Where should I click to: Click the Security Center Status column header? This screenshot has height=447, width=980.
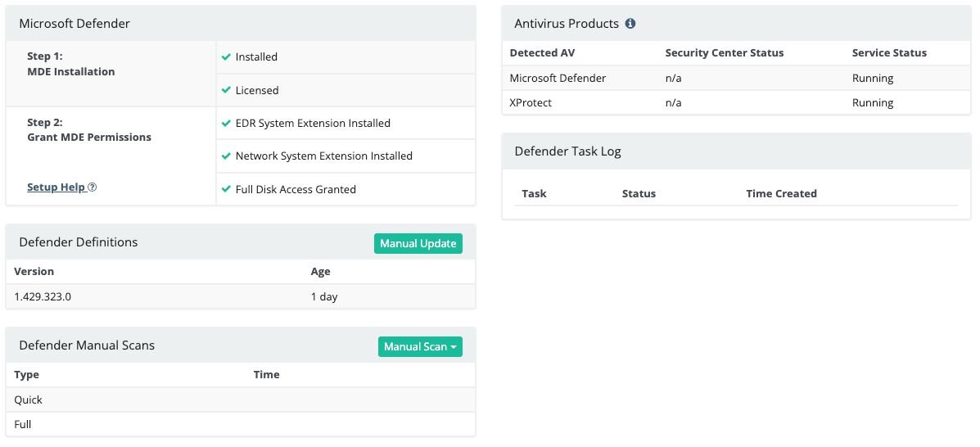[x=724, y=53]
